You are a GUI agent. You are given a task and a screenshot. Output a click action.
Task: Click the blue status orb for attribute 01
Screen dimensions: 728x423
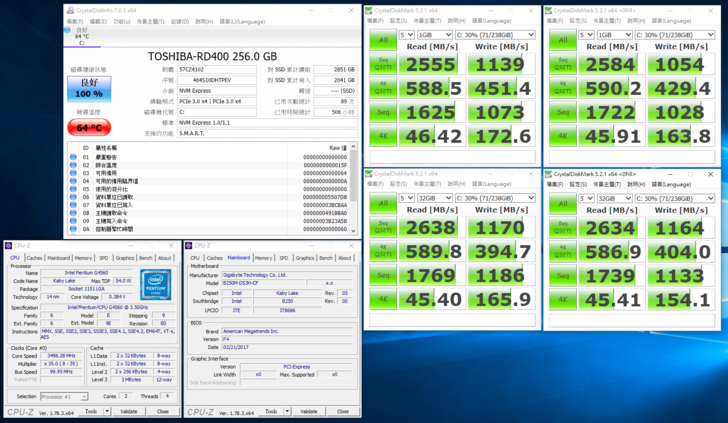click(x=73, y=157)
